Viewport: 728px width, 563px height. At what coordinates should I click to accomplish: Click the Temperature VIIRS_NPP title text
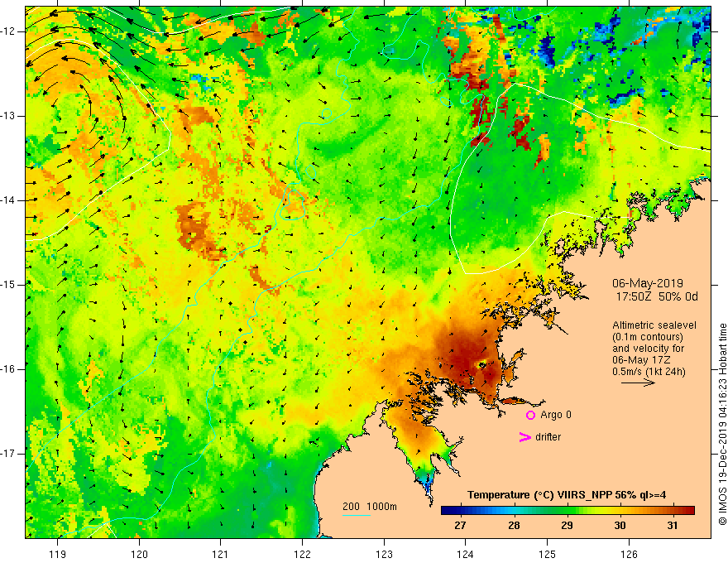(567, 495)
